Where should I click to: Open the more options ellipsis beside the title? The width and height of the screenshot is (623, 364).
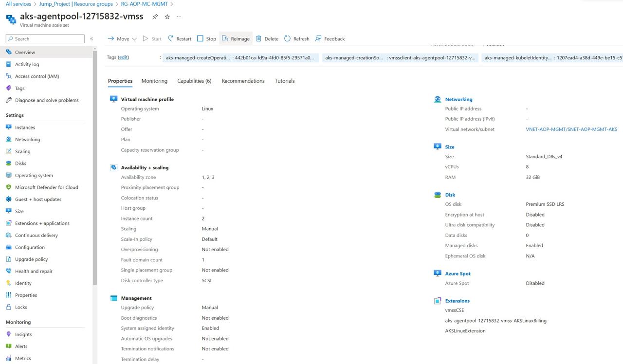pyautogui.click(x=179, y=17)
